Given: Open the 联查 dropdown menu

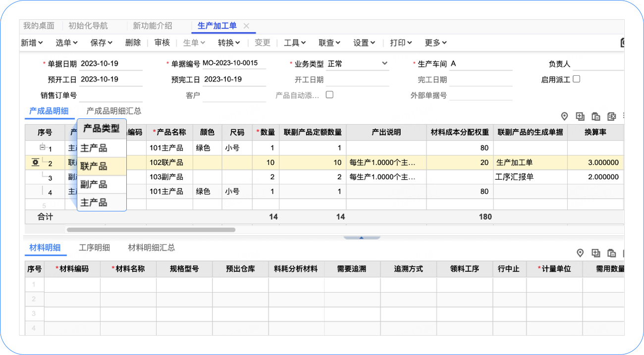Looking at the screenshot, I should click(x=329, y=43).
